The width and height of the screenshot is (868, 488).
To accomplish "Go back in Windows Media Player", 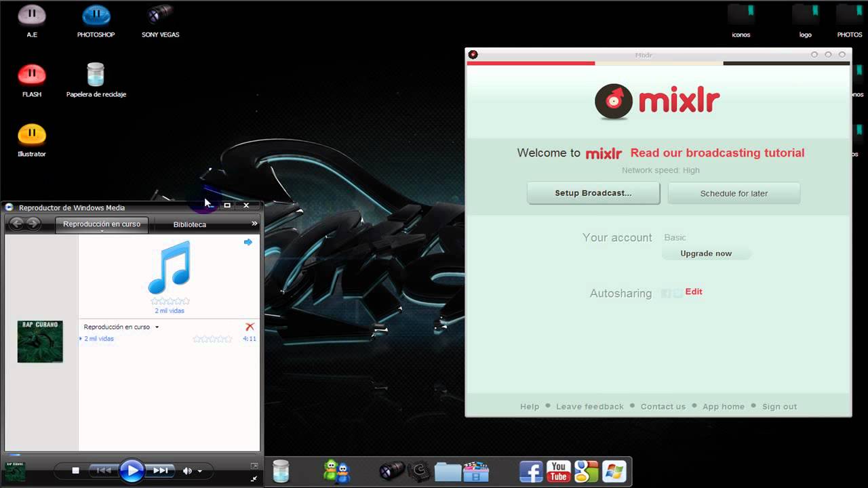I will 17,224.
